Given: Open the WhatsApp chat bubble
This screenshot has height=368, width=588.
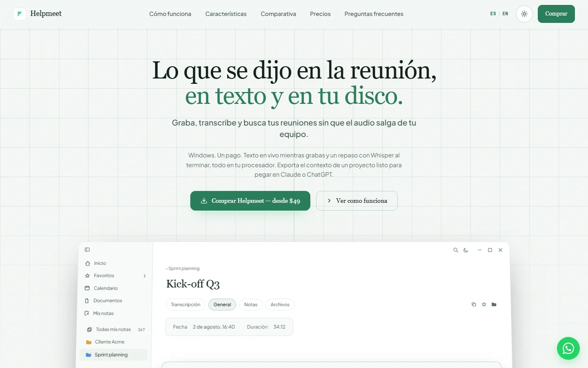Looking at the screenshot, I should point(568,348).
